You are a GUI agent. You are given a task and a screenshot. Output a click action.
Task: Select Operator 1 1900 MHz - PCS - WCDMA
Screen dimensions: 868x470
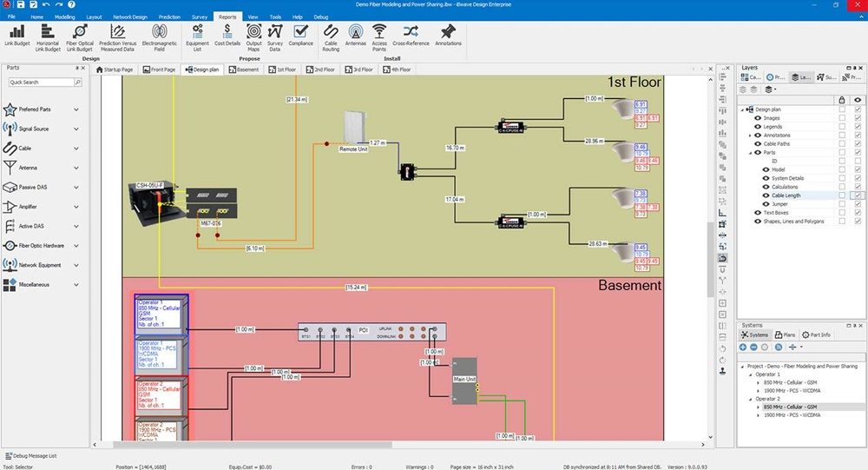tap(792, 391)
